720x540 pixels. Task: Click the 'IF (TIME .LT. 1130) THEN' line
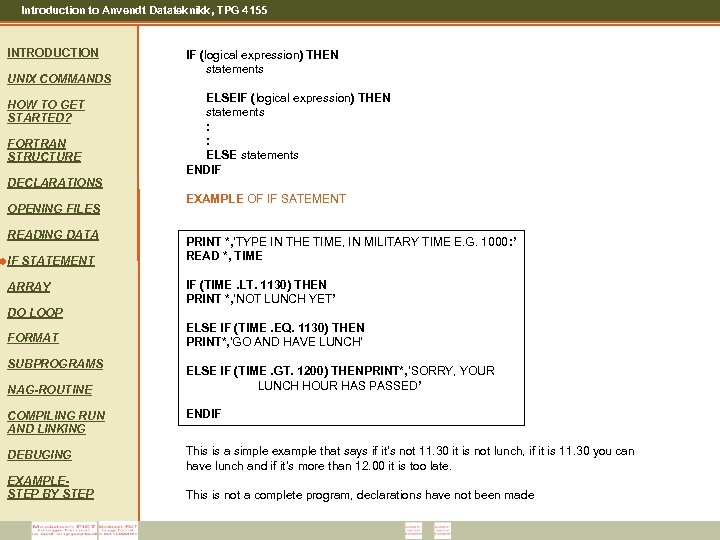coord(256,285)
